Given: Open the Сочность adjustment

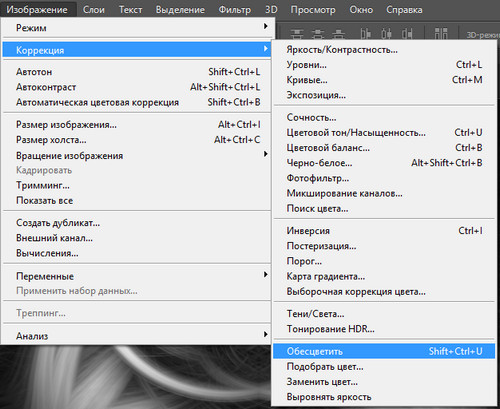Looking at the screenshot, I should (384, 117).
